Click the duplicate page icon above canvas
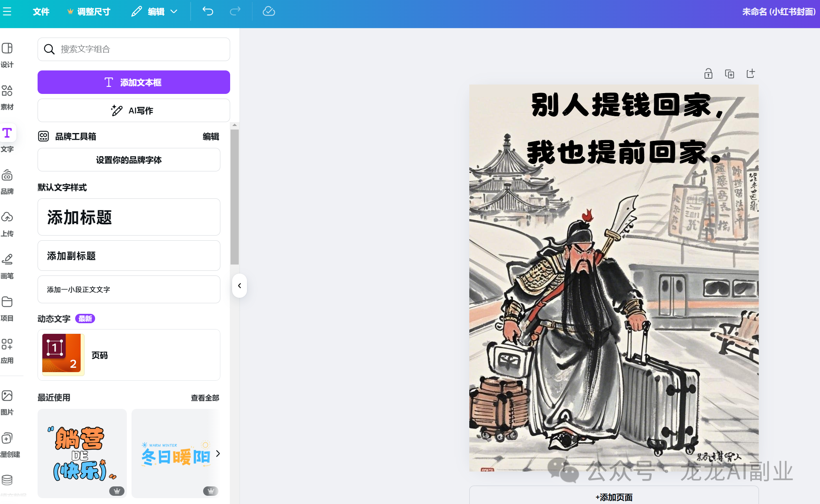 point(729,74)
